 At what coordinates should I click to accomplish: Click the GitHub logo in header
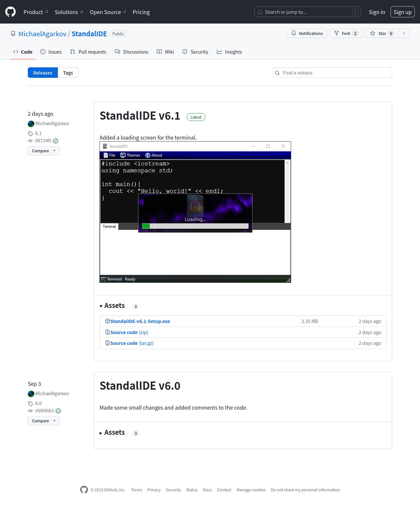pos(10,12)
